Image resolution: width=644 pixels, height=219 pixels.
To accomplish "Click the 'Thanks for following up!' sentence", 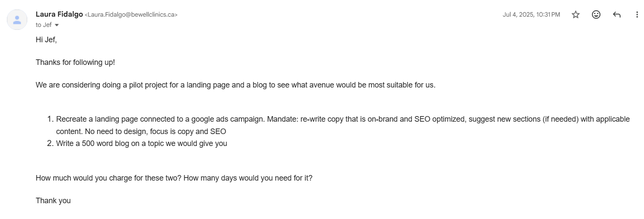I will point(75,62).
